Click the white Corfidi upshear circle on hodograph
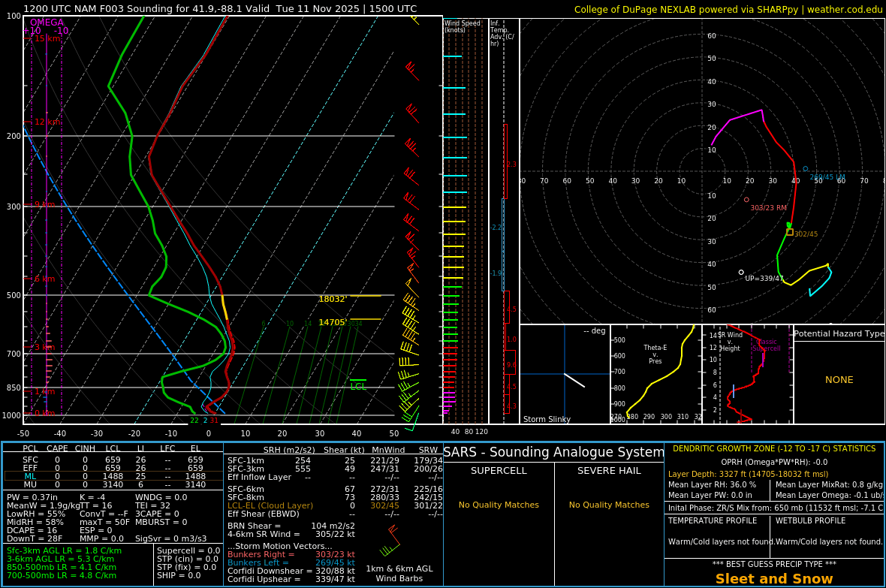This screenshot has width=886, height=588. coord(741,272)
